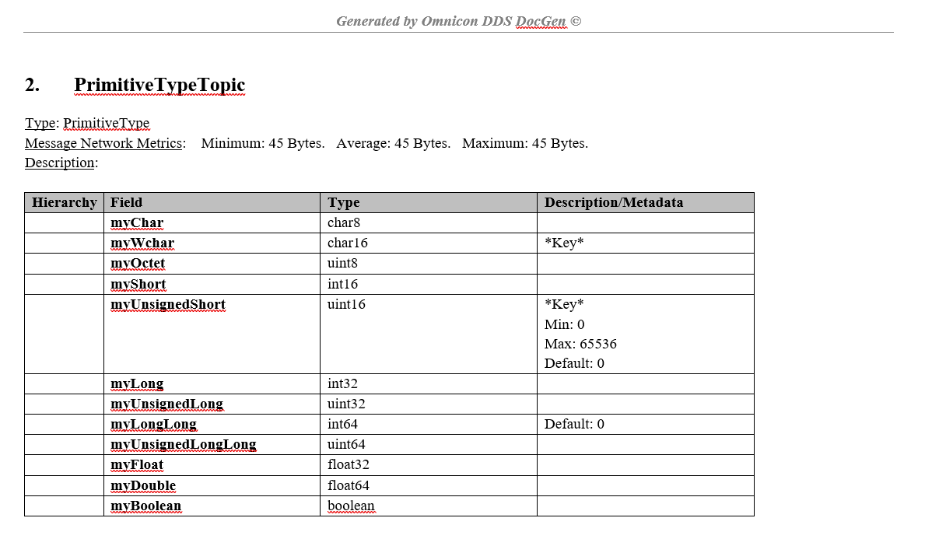Click the myShort field link
Image resolution: width=925 pixels, height=560 pixels.
click(138, 284)
